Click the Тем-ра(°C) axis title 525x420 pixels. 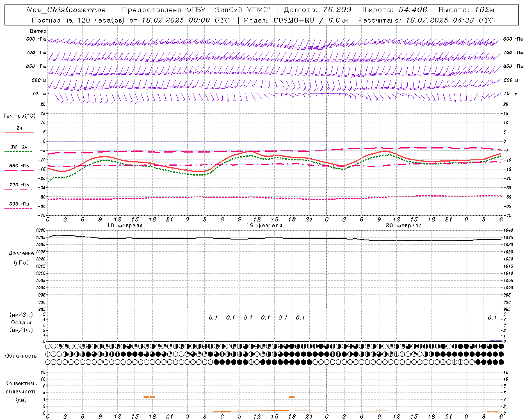point(19,116)
